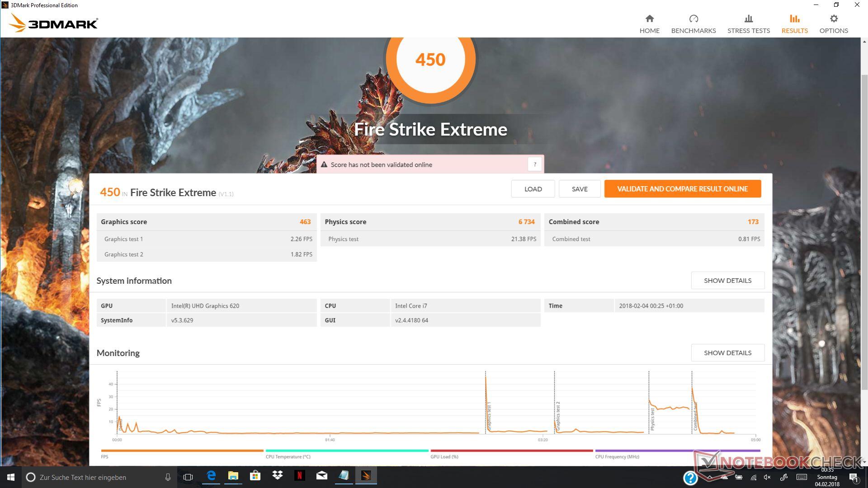Toggle CPU Temperature legend bar
Image resolution: width=868 pixels, height=488 pixels.
[347, 451]
